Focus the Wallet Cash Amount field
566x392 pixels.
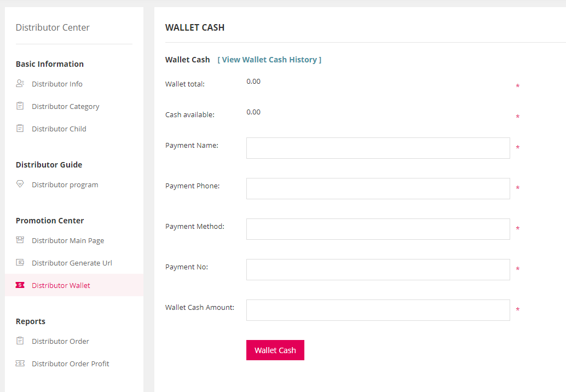point(378,310)
